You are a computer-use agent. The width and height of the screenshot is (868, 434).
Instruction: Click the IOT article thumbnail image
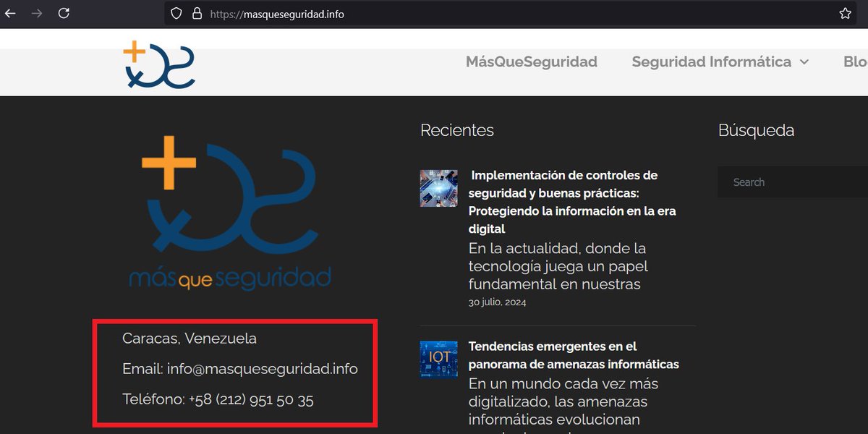(438, 358)
